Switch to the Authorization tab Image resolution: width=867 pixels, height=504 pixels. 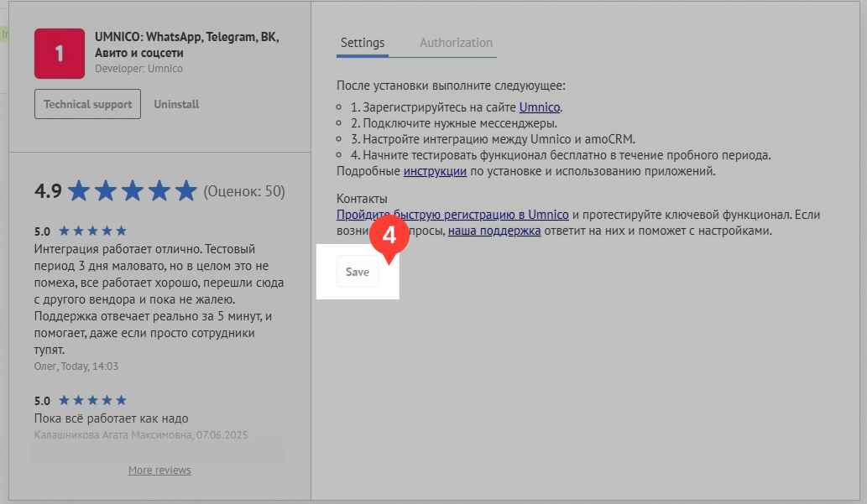pos(457,42)
